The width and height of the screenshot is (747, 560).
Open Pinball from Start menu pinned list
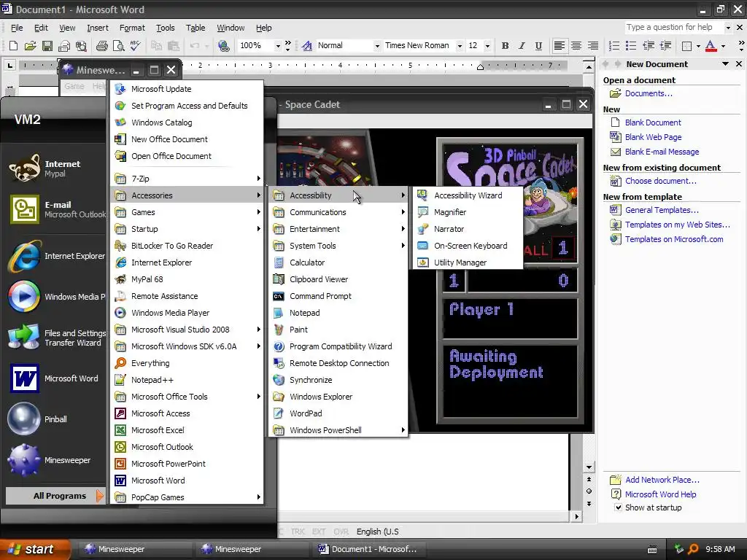pos(55,419)
